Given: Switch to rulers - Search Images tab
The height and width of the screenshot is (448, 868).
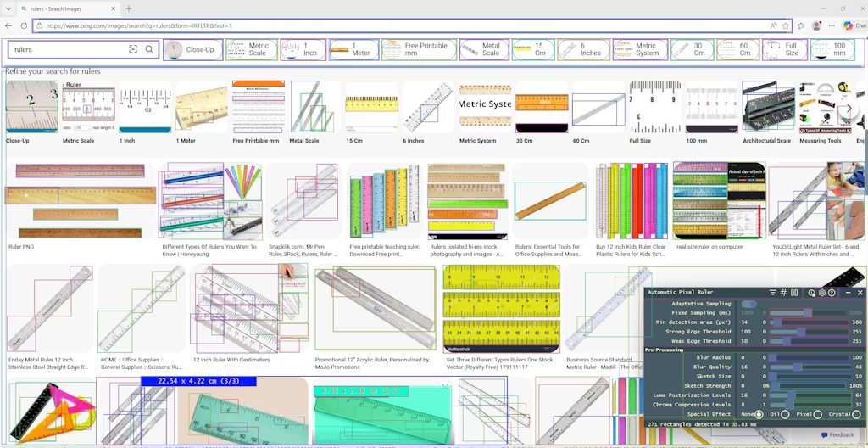Looking at the screenshot, I should click(x=68, y=8).
